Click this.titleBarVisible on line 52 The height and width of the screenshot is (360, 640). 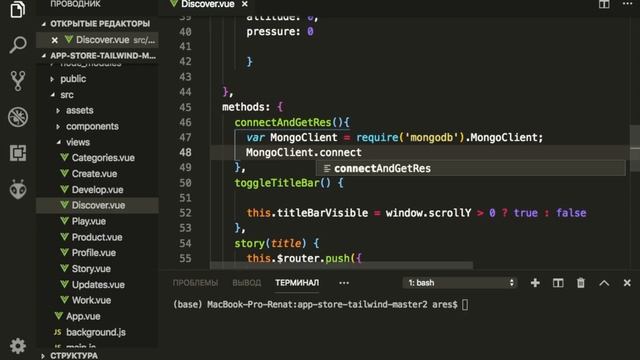307,213
